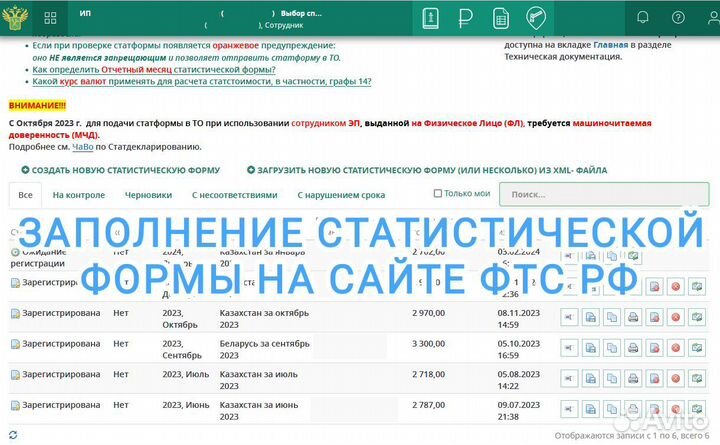Copy icon in Казахстан за июнь row
720x445 pixels.
[x=612, y=409]
